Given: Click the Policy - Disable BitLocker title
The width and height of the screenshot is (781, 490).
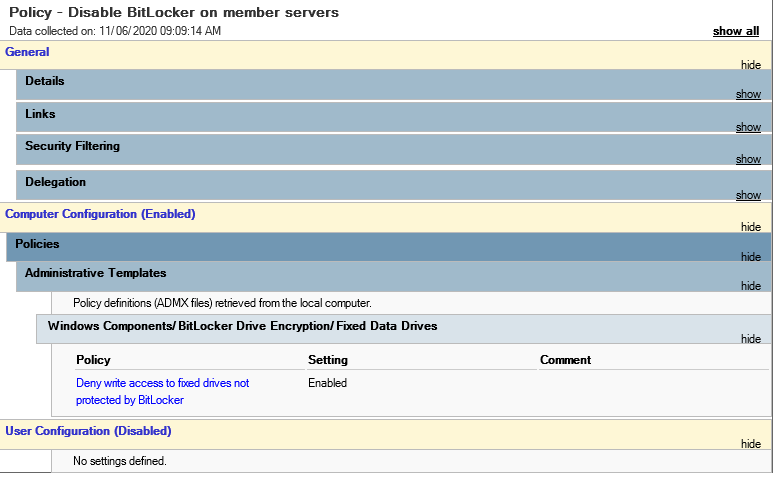Looking at the screenshot, I should click(174, 12).
